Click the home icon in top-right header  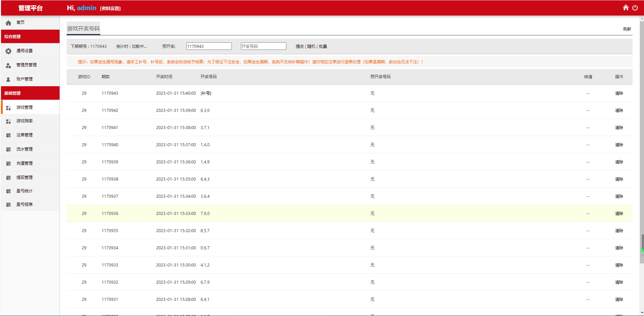click(625, 7)
